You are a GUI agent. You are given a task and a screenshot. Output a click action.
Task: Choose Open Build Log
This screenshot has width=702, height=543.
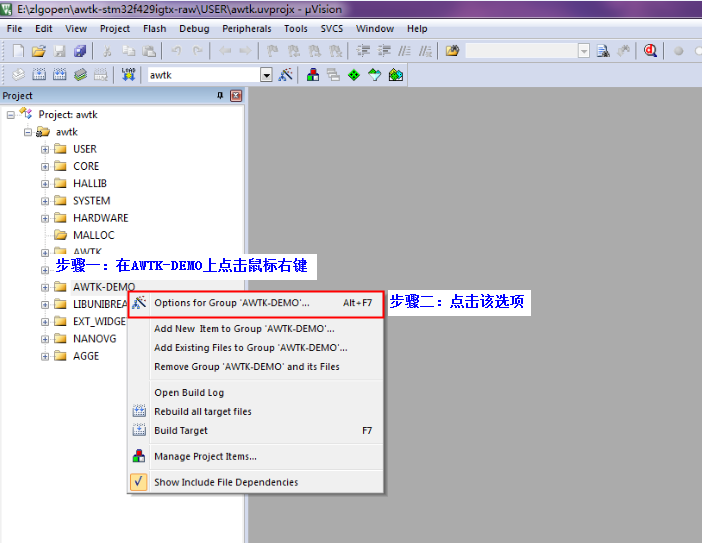(256, 393)
